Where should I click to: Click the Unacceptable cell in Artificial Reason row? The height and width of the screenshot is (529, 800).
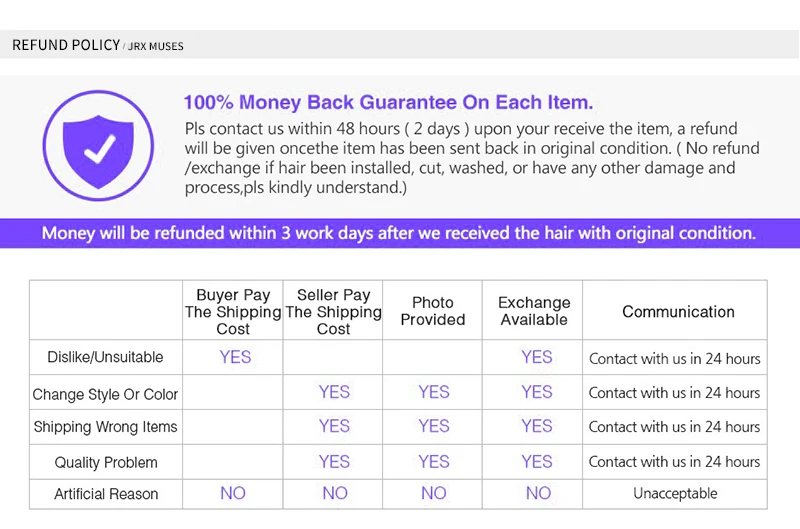(675, 493)
